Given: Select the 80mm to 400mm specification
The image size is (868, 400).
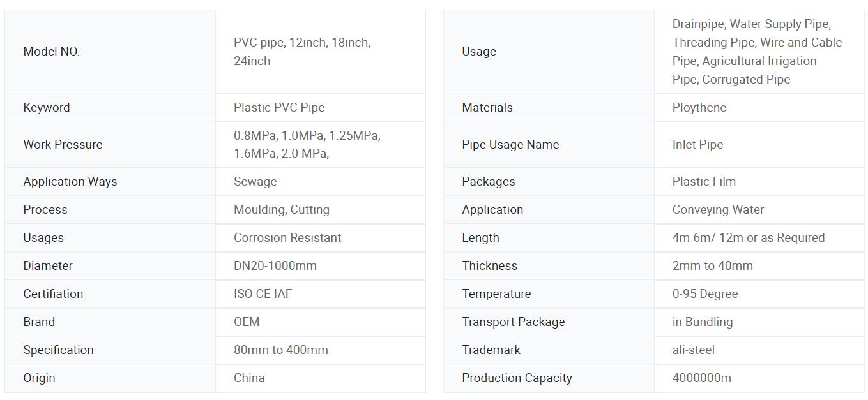Looking at the screenshot, I should point(281,350).
